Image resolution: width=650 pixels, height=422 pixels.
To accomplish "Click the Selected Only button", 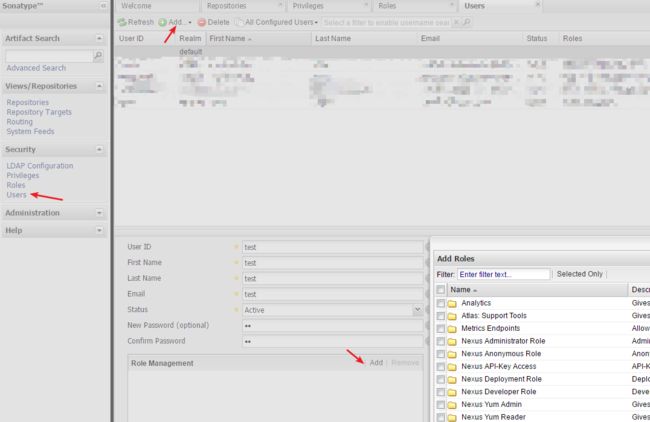I will pos(580,274).
